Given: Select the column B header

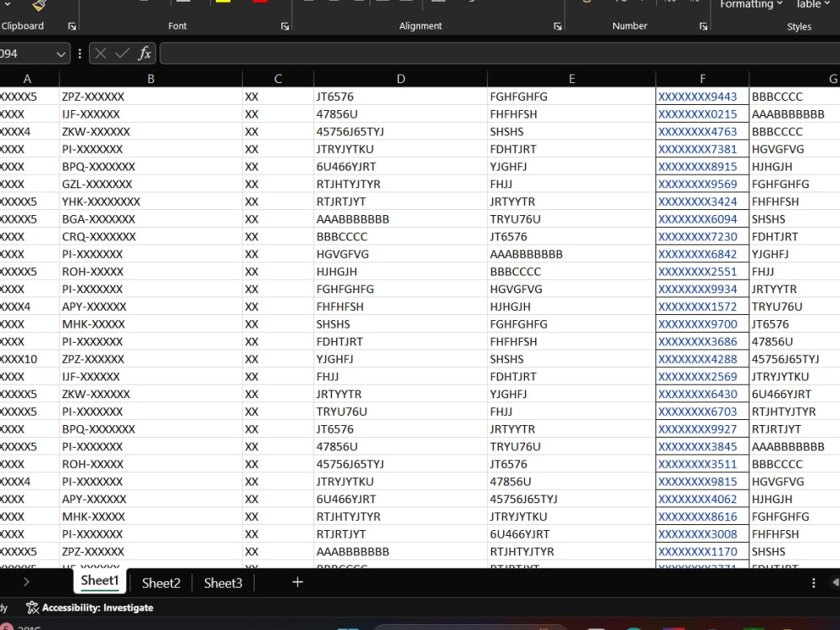Looking at the screenshot, I should tap(150, 79).
